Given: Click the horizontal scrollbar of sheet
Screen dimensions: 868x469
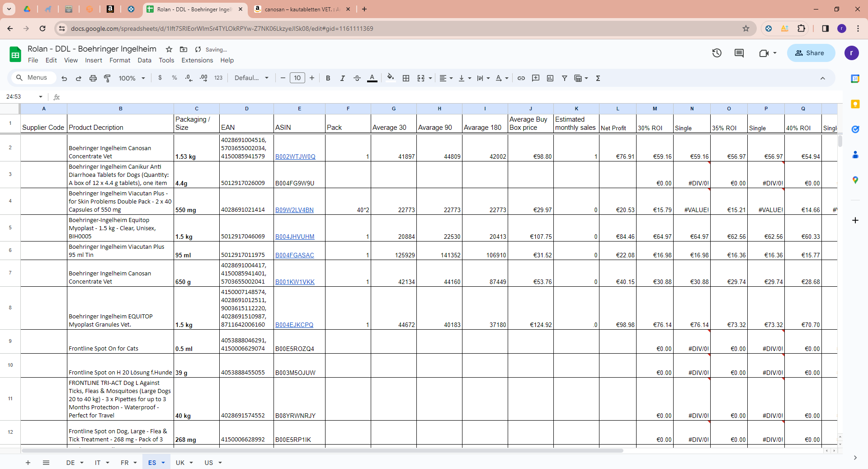Looking at the screenshot, I should 323,450.
